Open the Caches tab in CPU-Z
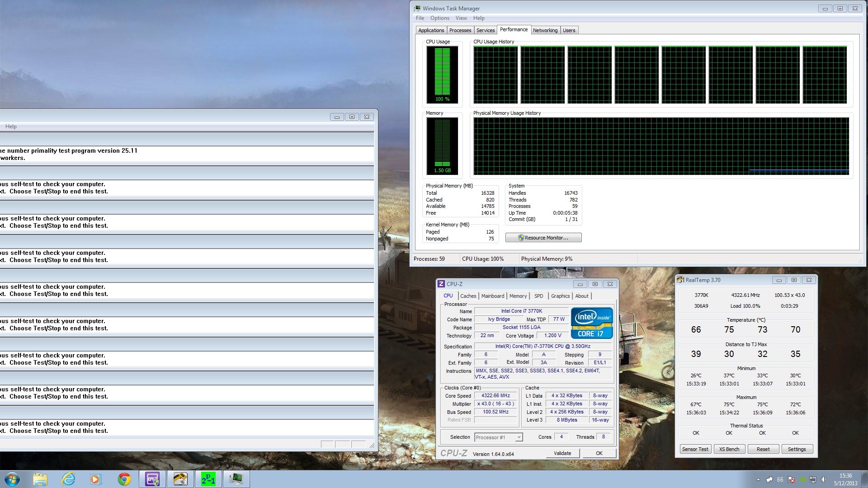Screen dimensions: 868x488 (468, 296)
